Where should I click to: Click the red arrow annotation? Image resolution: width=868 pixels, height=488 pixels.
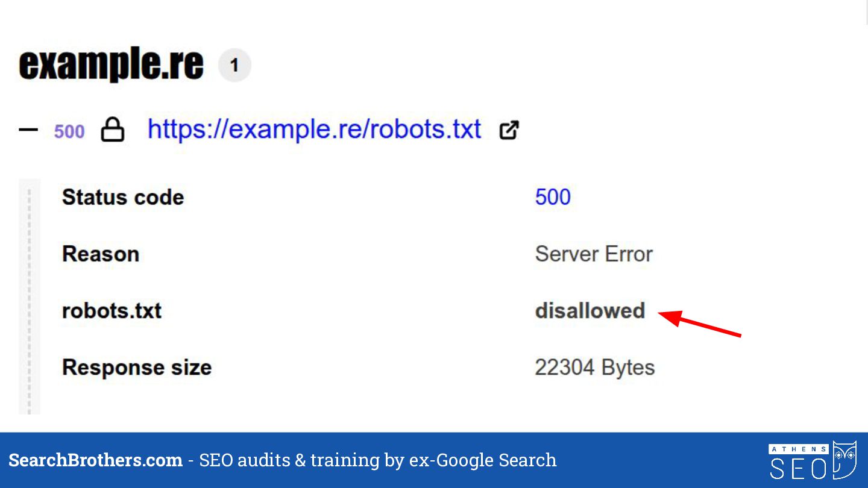pyautogui.click(x=700, y=324)
